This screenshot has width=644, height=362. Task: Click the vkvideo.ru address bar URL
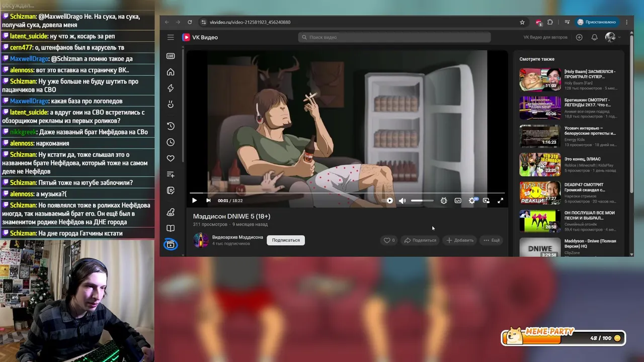click(x=250, y=22)
